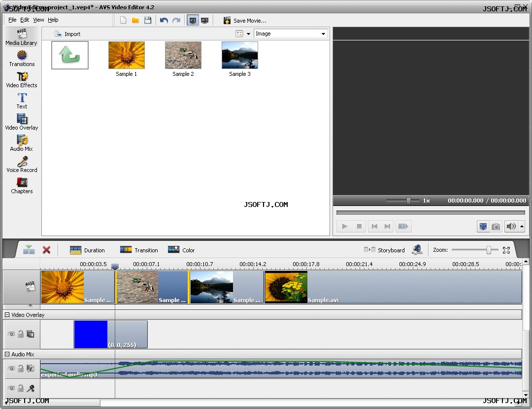Click the main video track clapperboard icon
The image size is (532, 409).
tap(30, 286)
